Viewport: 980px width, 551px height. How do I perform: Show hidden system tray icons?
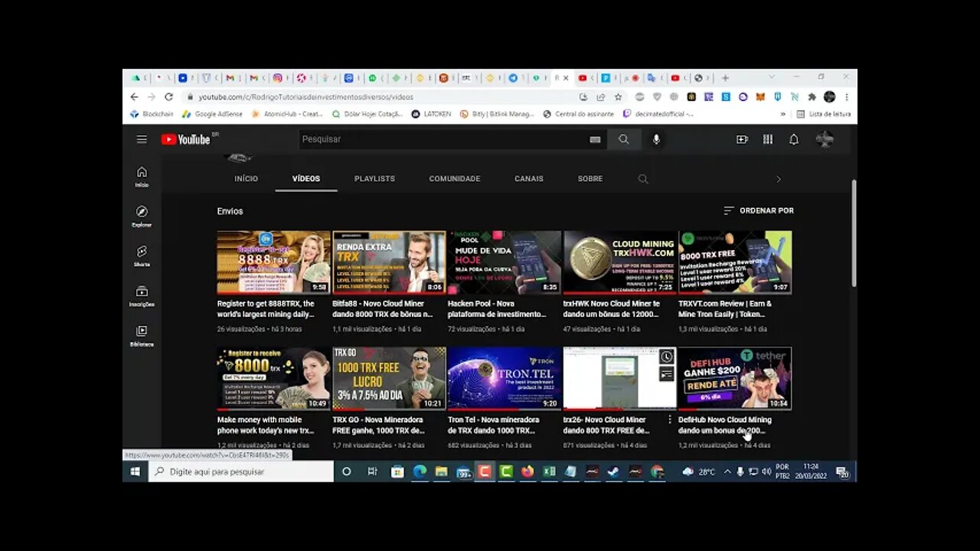[x=727, y=471]
